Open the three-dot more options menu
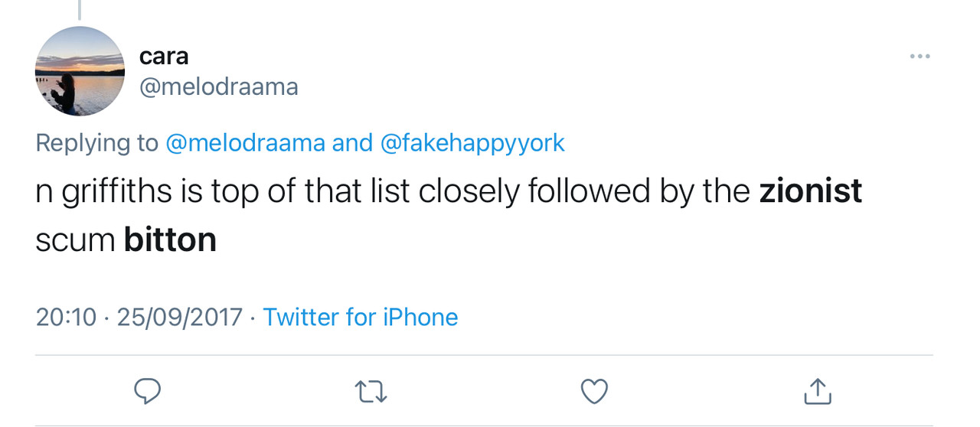 tap(920, 57)
